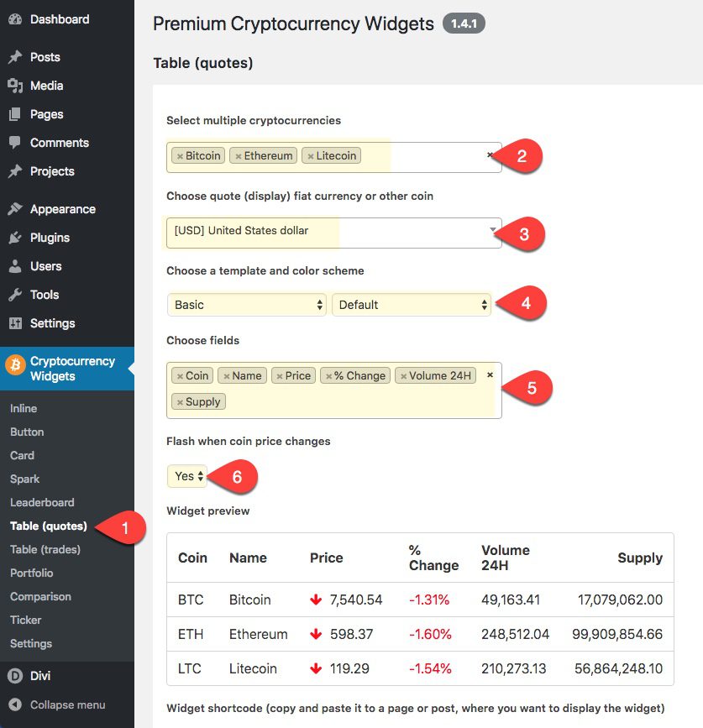This screenshot has width=703, height=728.
Task: Open the Basic template dropdown
Action: point(246,305)
